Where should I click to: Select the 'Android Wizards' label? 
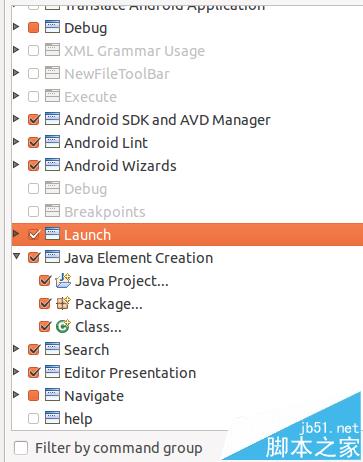[x=120, y=166]
